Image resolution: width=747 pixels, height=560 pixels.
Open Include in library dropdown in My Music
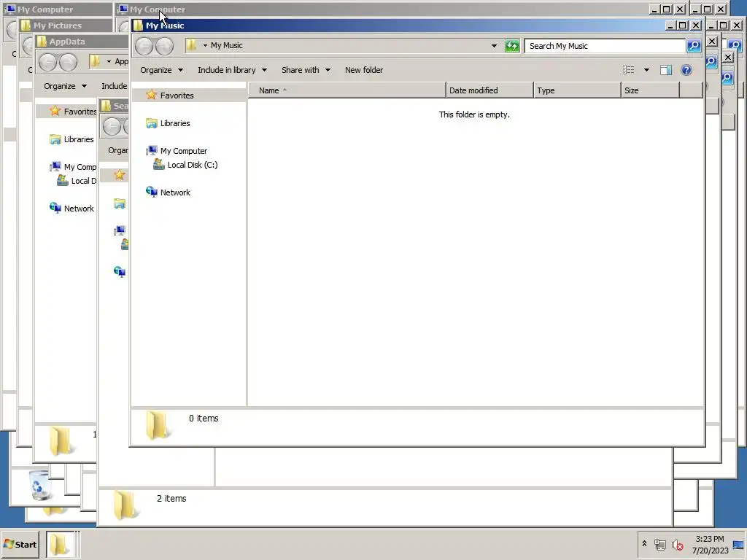(x=232, y=70)
